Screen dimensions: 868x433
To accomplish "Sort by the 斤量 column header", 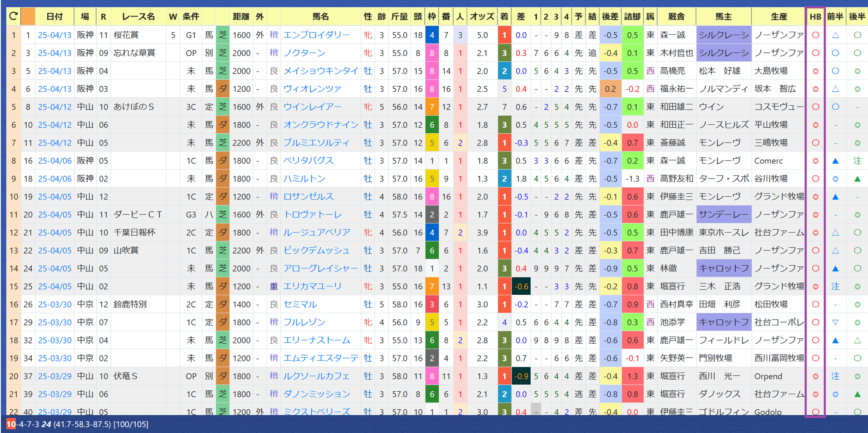I will point(399,16).
